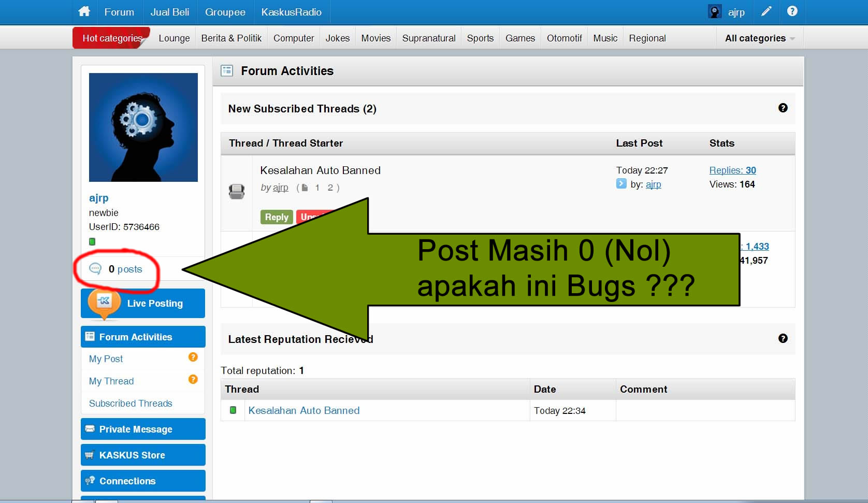Open help for New Subscribed Threads

(x=783, y=108)
